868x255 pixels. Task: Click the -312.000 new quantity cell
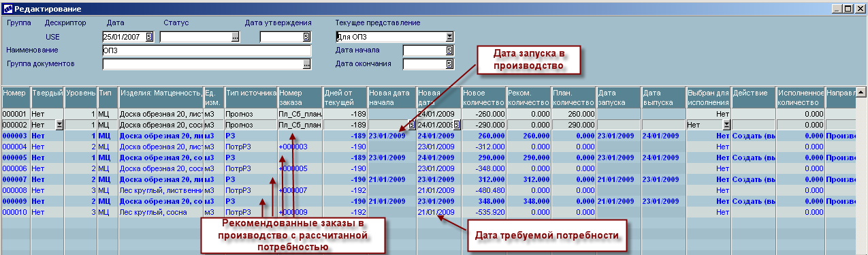click(x=483, y=147)
